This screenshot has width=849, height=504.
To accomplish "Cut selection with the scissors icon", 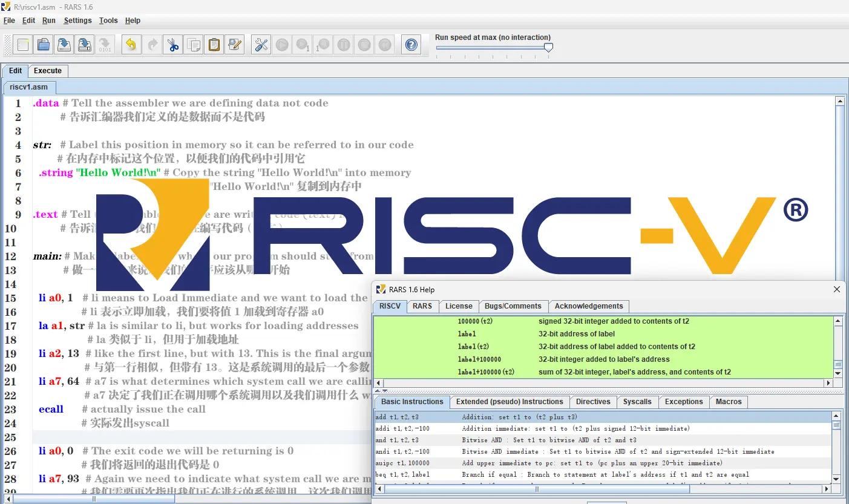I will (172, 45).
